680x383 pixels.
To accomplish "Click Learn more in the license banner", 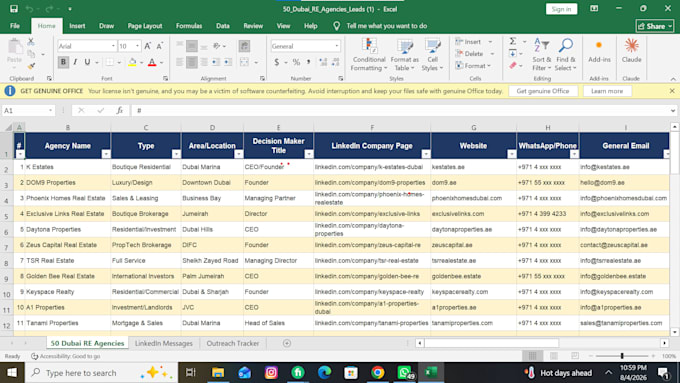I will 607,91.
